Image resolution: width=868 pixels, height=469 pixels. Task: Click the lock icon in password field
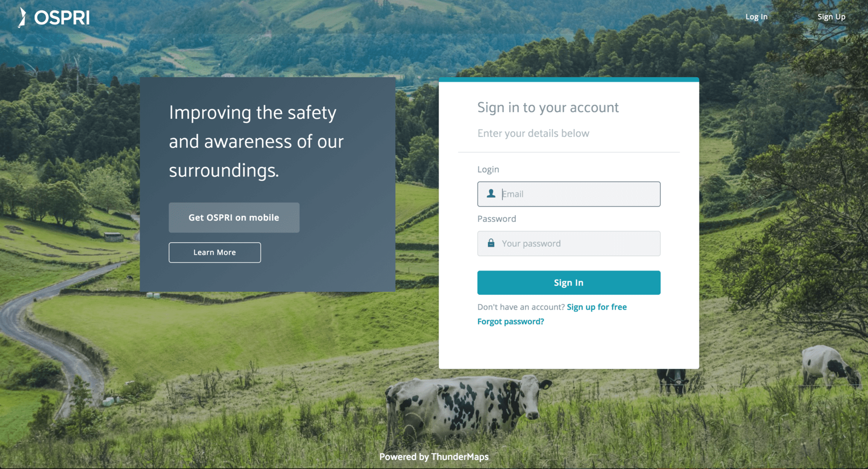491,243
